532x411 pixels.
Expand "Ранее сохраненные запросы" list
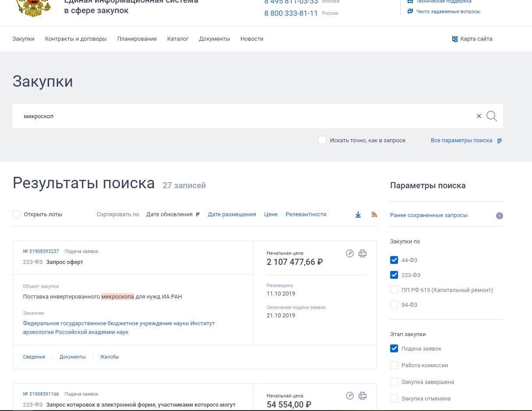point(429,215)
